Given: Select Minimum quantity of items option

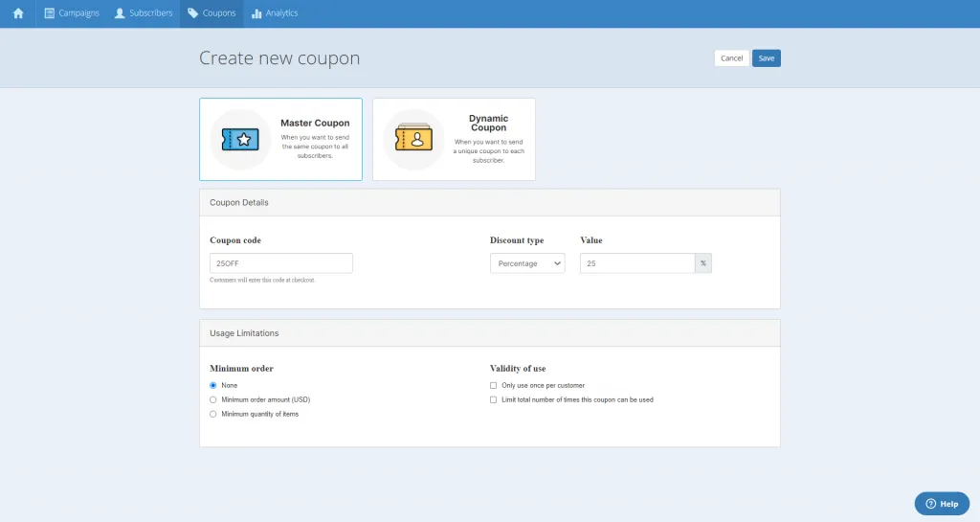Looking at the screenshot, I should pyautogui.click(x=213, y=415).
